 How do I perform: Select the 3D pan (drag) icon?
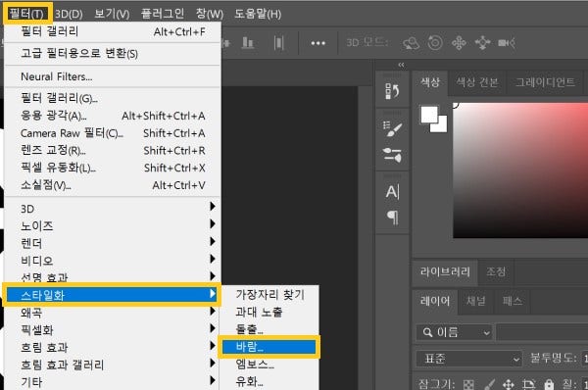tap(459, 43)
